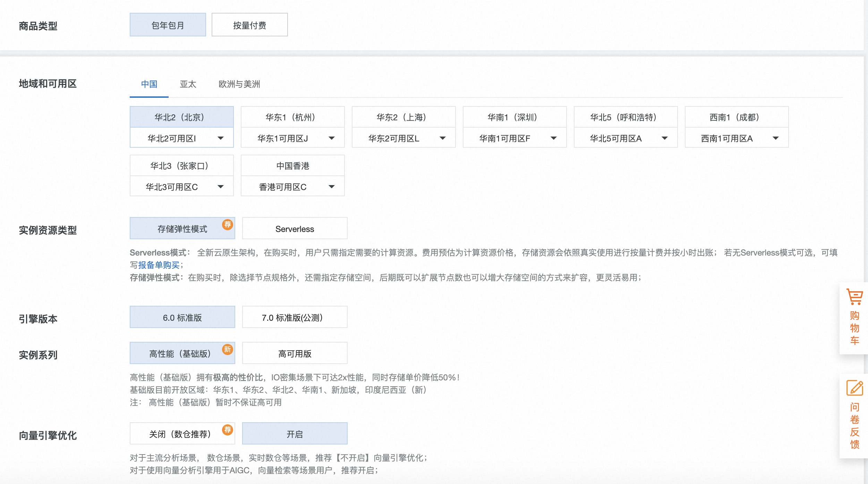Switch instance resource type to Serverless
868x484 pixels.
click(x=294, y=228)
